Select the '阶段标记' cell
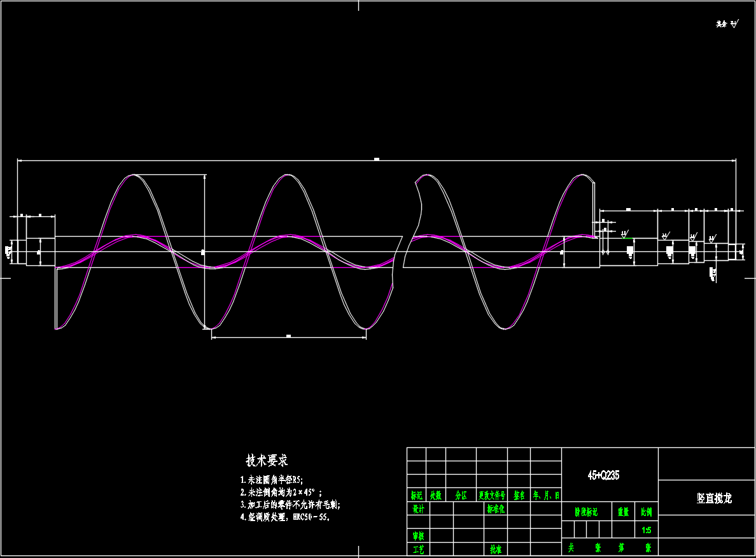The width and height of the screenshot is (756, 558). [x=586, y=512]
